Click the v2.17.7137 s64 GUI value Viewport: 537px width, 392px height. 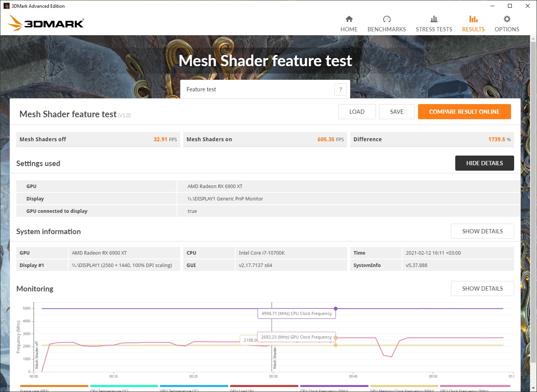point(255,265)
